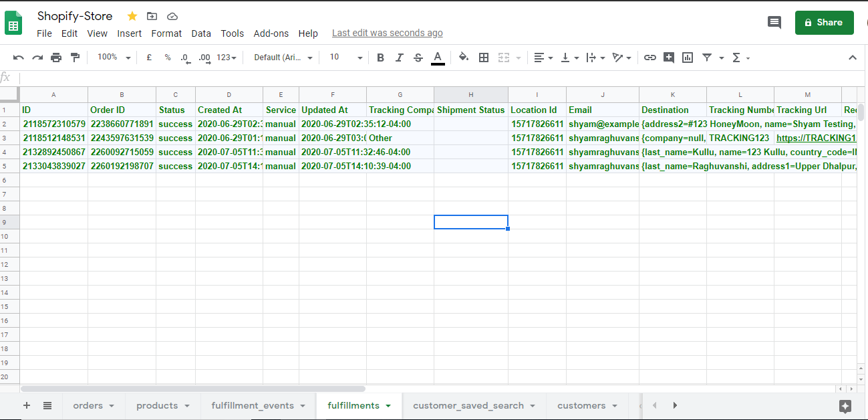Open the Data menu
The height and width of the screenshot is (420, 868).
pyautogui.click(x=201, y=33)
